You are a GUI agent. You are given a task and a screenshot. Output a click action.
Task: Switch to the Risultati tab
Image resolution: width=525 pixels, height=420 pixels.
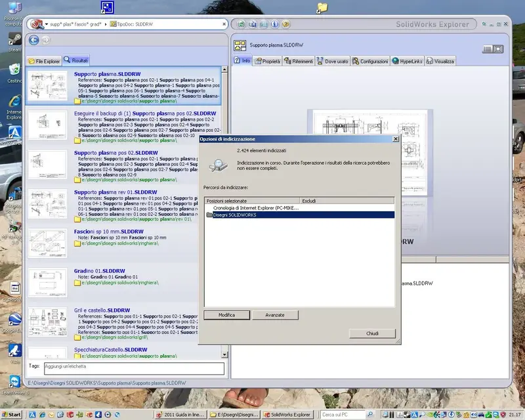click(76, 60)
